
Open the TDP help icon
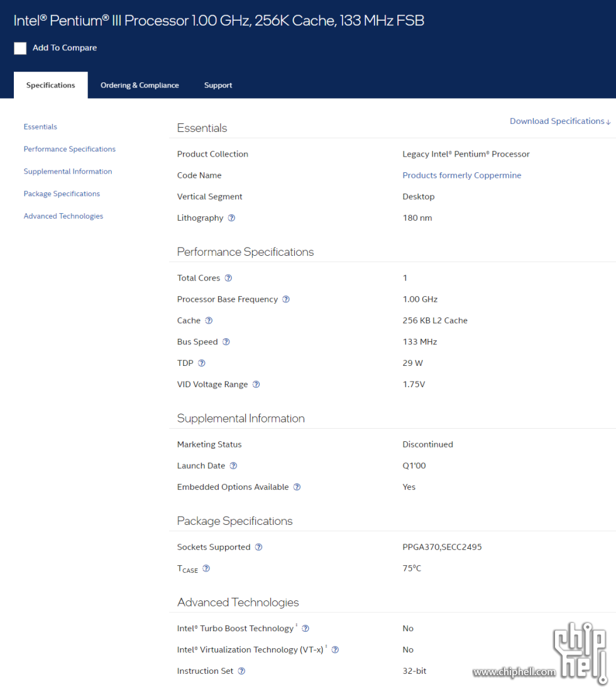click(202, 363)
